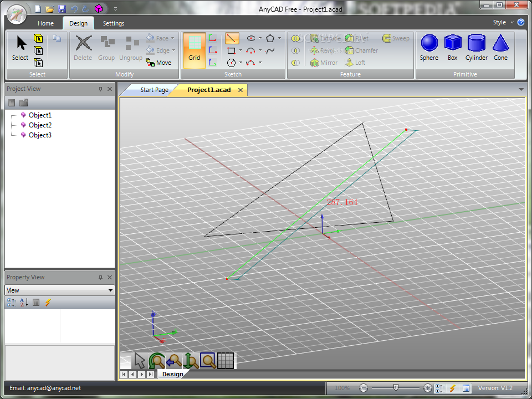
Task: Select the Arc sketch tool in middle row
Action: (250, 50)
